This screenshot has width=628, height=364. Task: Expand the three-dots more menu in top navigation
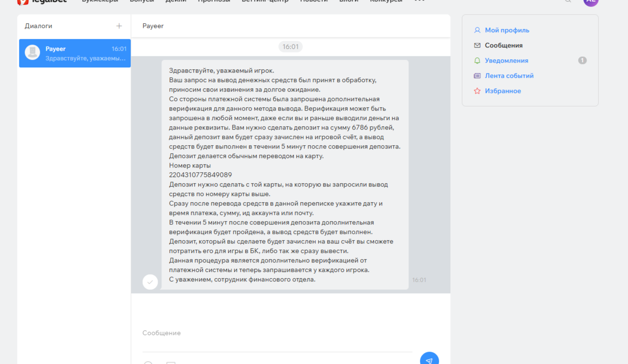pyautogui.click(x=419, y=1)
